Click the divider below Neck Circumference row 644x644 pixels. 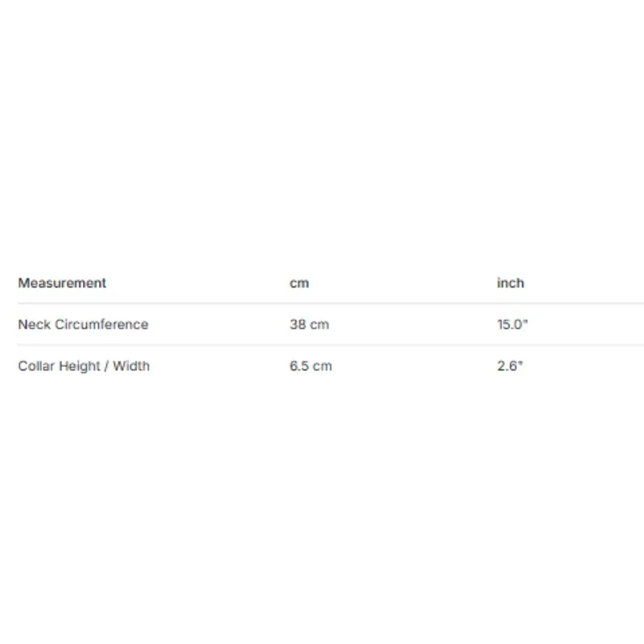[x=331, y=345]
